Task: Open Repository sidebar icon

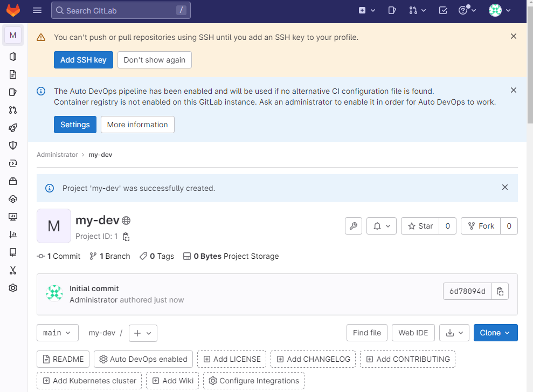Action: [13, 74]
